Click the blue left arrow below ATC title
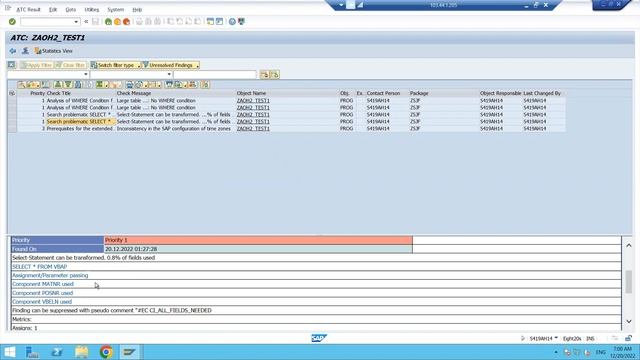The width and height of the screenshot is (640, 360). pyautogui.click(x=13, y=51)
